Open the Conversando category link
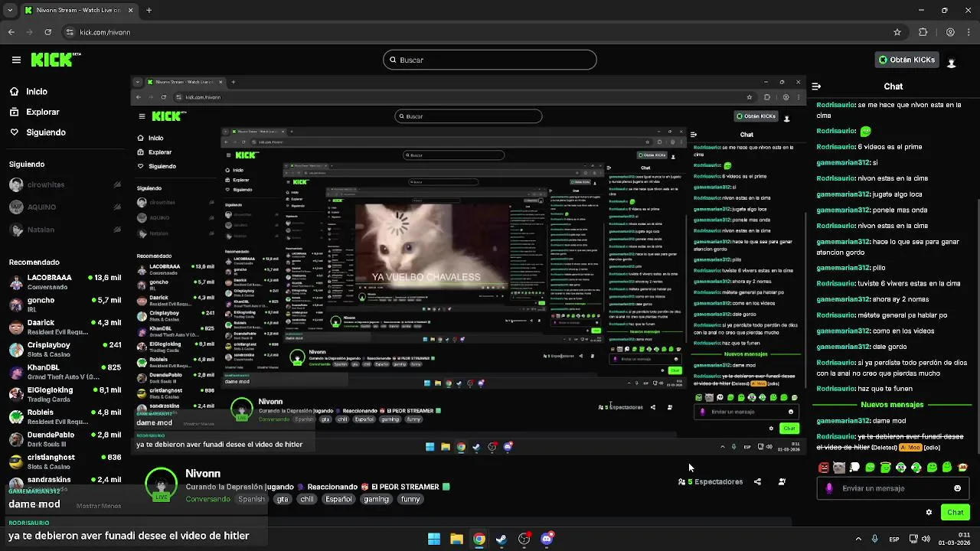The height and width of the screenshot is (551, 980). (207, 499)
